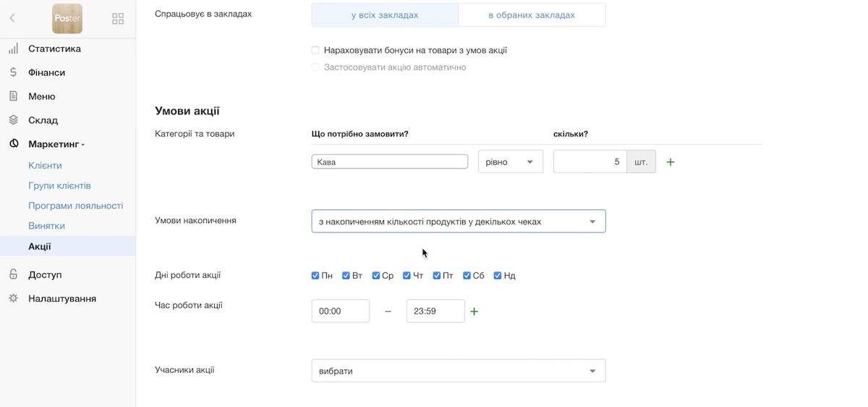Uncheck the Пн day checkbox
This screenshot has height=407, width=868.
315,276
